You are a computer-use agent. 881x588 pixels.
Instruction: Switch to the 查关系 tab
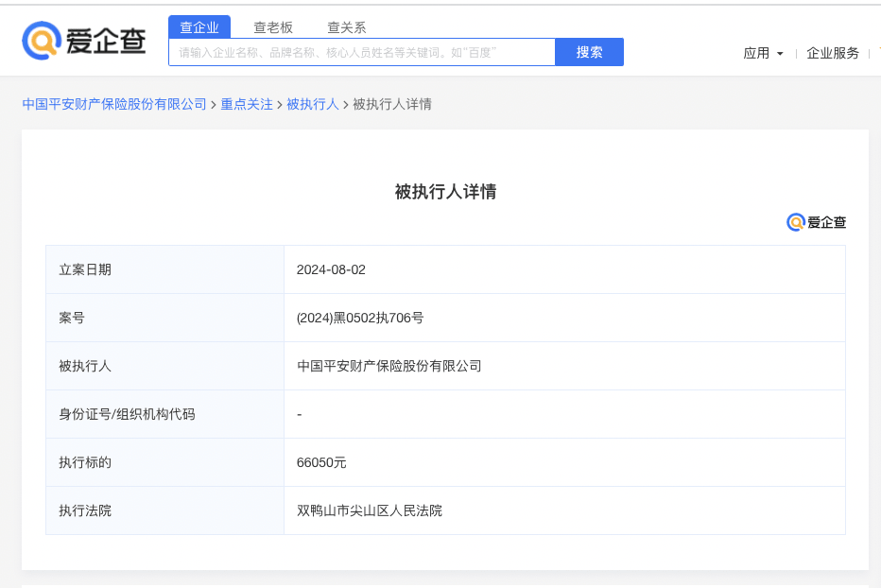pyautogui.click(x=347, y=27)
